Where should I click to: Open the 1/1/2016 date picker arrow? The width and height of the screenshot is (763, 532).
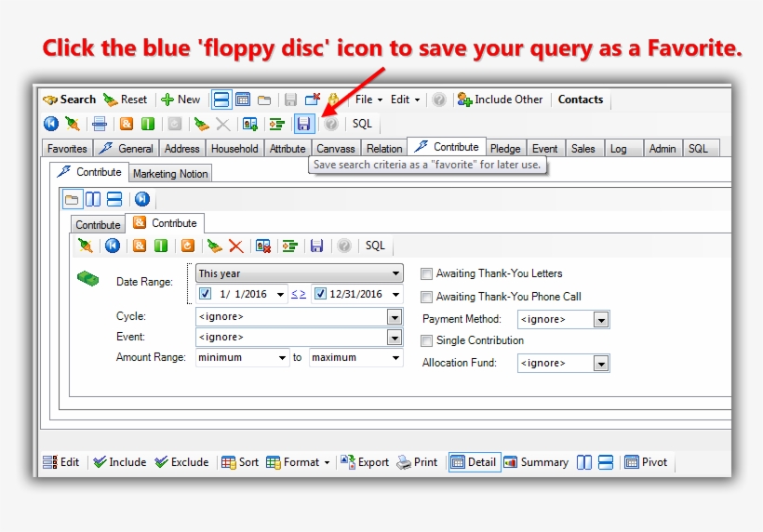point(280,294)
